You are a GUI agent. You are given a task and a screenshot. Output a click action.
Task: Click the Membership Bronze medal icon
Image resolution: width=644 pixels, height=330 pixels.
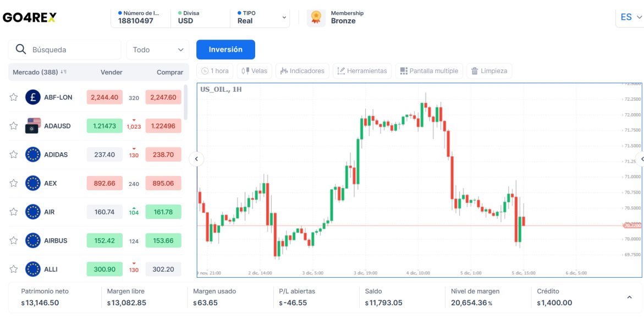pyautogui.click(x=316, y=18)
